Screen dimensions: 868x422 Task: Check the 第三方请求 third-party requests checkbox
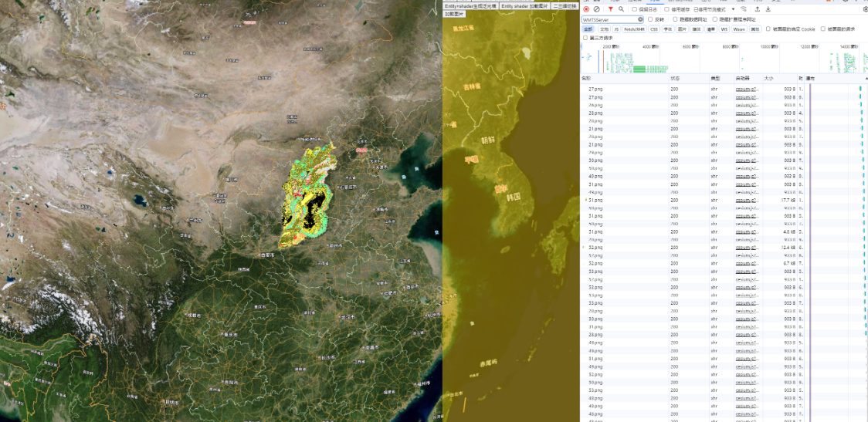586,37
